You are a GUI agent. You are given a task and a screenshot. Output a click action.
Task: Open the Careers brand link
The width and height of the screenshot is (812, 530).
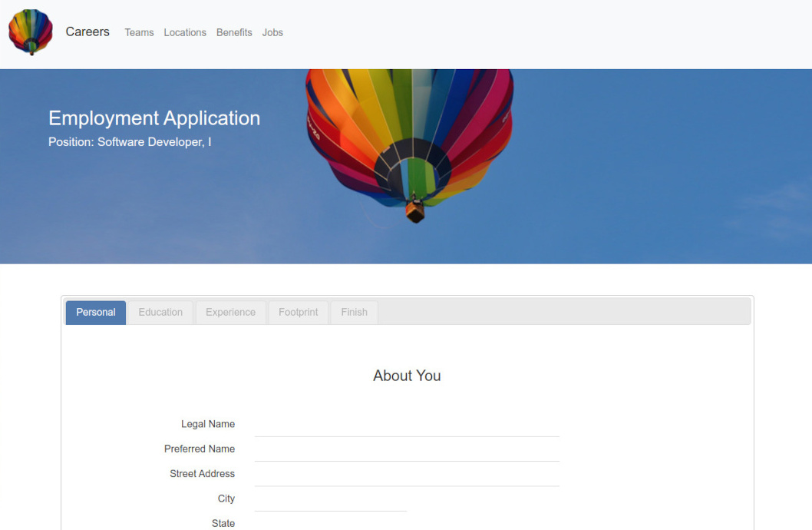tap(87, 32)
